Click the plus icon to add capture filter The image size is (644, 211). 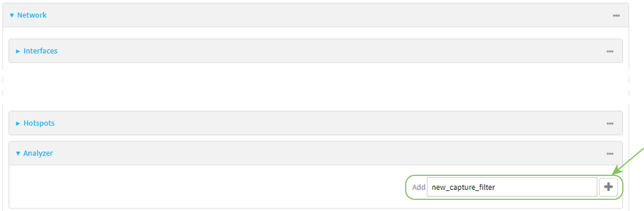pyautogui.click(x=608, y=187)
